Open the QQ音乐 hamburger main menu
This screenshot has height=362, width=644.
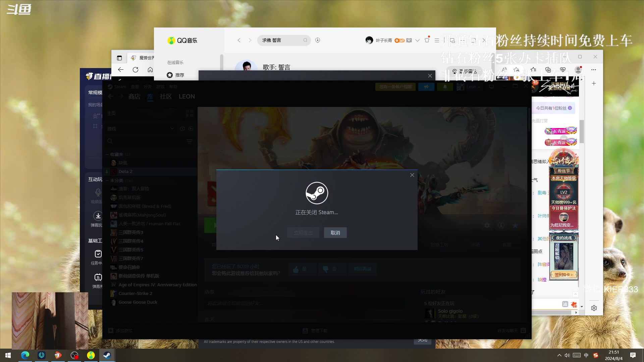[x=437, y=40]
